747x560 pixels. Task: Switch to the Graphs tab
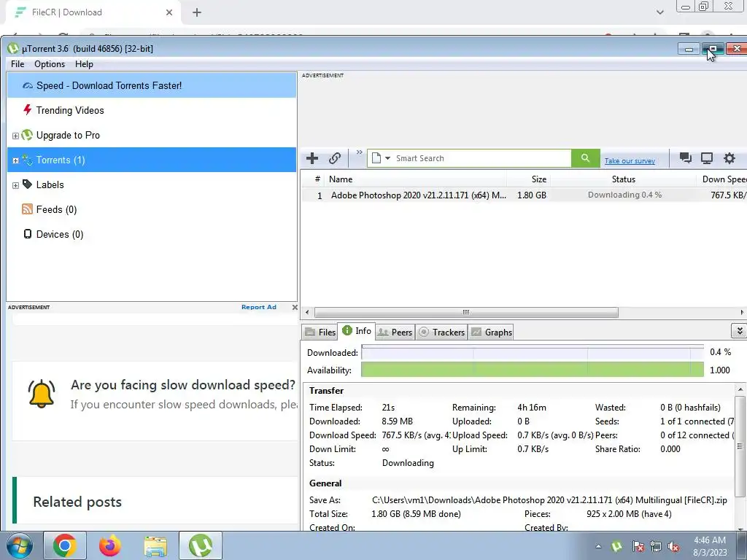[x=491, y=332]
